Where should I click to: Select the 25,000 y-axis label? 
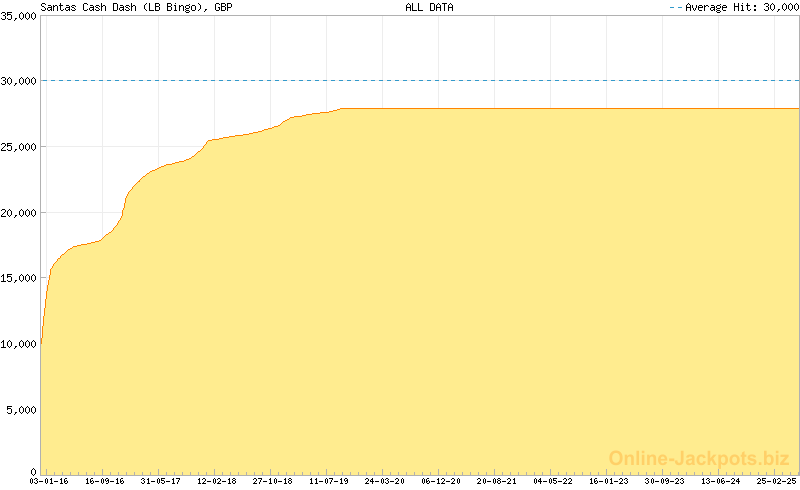click(x=18, y=147)
